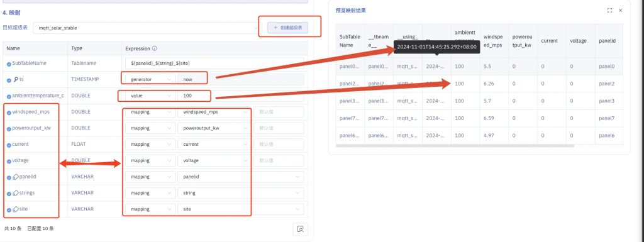Viewport: 644px width, 242px height.
Task: Click the 创建超级表 button
Action: click(287, 28)
